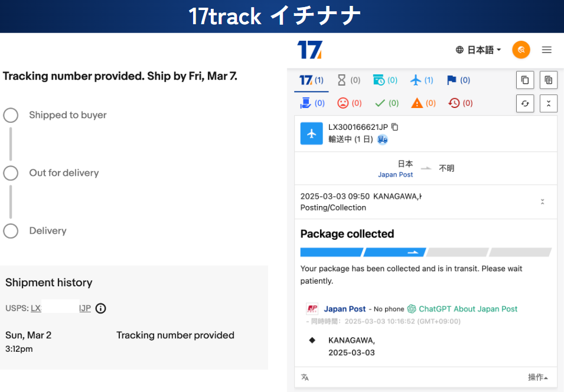Open the 操作 actions dropdown

(x=537, y=377)
